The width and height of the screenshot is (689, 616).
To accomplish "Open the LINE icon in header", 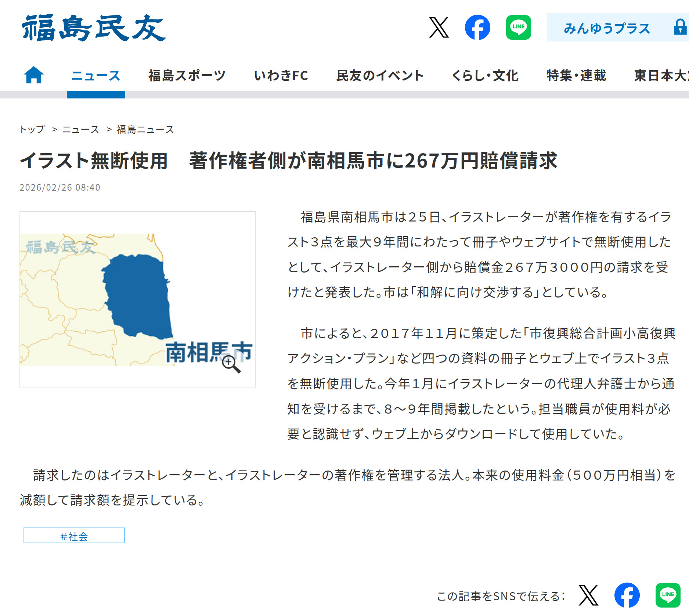I will pyautogui.click(x=518, y=28).
